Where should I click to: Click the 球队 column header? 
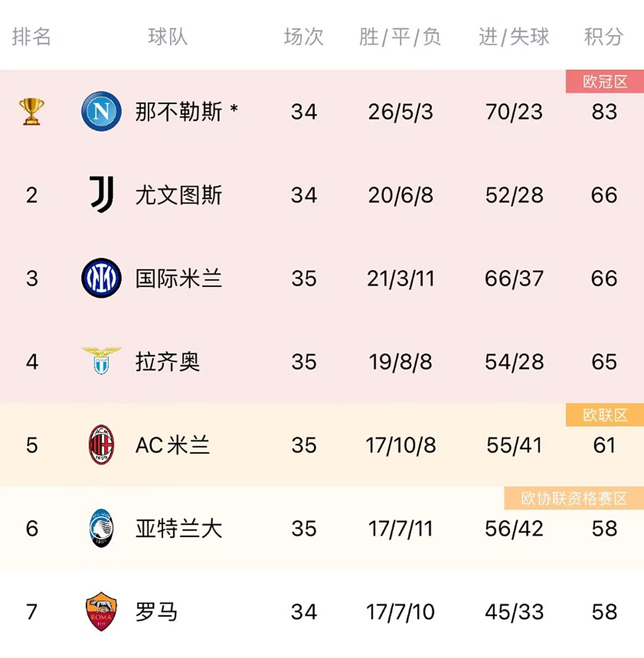pos(168,37)
